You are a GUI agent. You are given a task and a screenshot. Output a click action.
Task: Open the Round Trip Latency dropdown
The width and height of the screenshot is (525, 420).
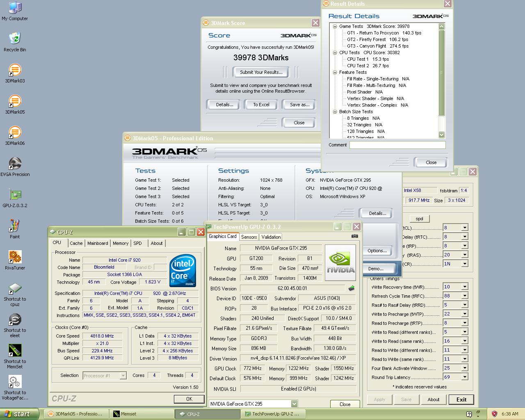point(465,377)
